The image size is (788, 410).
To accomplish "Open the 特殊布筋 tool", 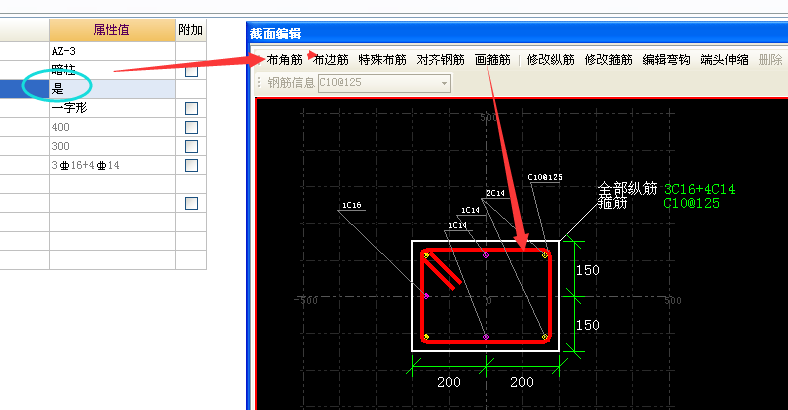I will pyautogui.click(x=382, y=60).
